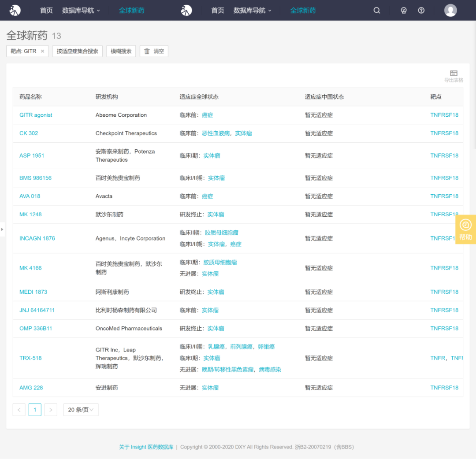Click search by indication set button
Viewport: 476px width, 459px height.
[78, 51]
